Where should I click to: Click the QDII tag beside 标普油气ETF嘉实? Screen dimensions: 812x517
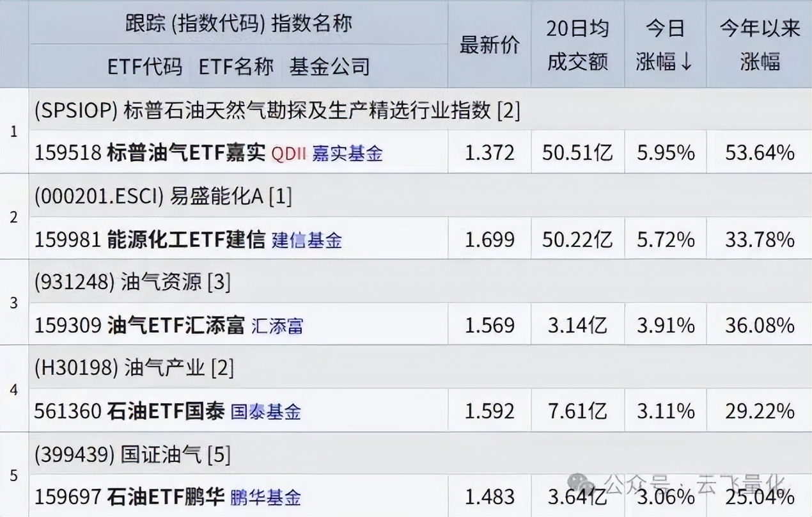(x=289, y=153)
